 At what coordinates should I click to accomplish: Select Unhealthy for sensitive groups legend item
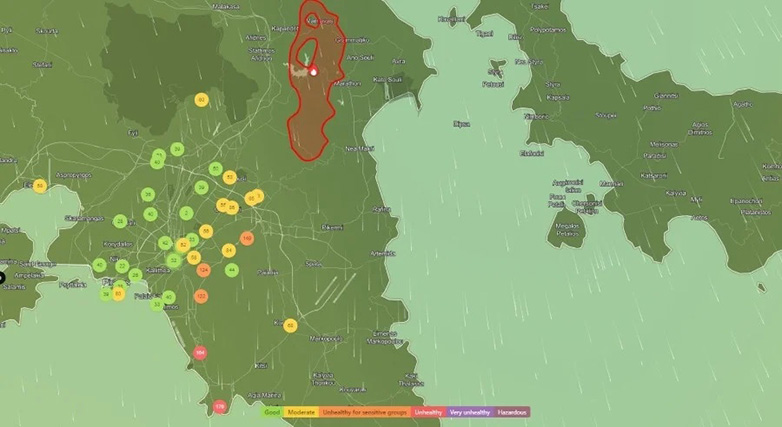(x=365, y=412)
